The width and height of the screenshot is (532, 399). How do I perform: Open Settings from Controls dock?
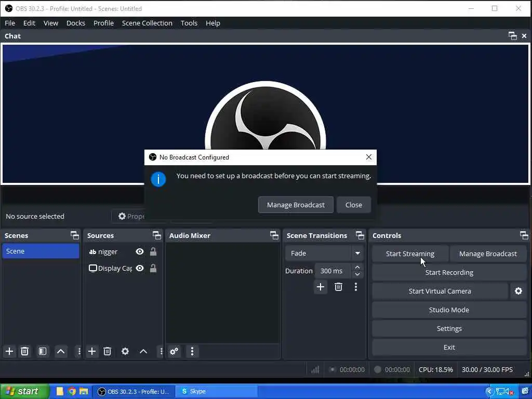[x=449, y=328]
